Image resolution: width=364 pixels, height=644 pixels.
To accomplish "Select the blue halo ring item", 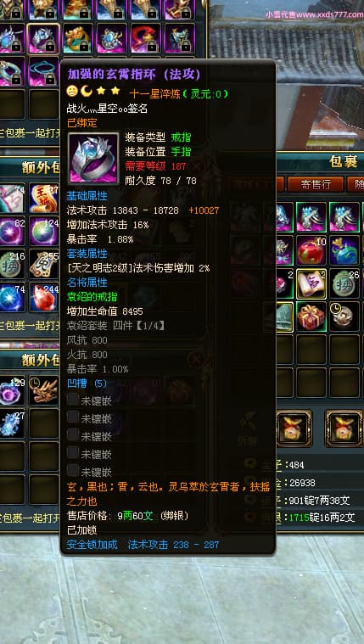I will 44,70.
